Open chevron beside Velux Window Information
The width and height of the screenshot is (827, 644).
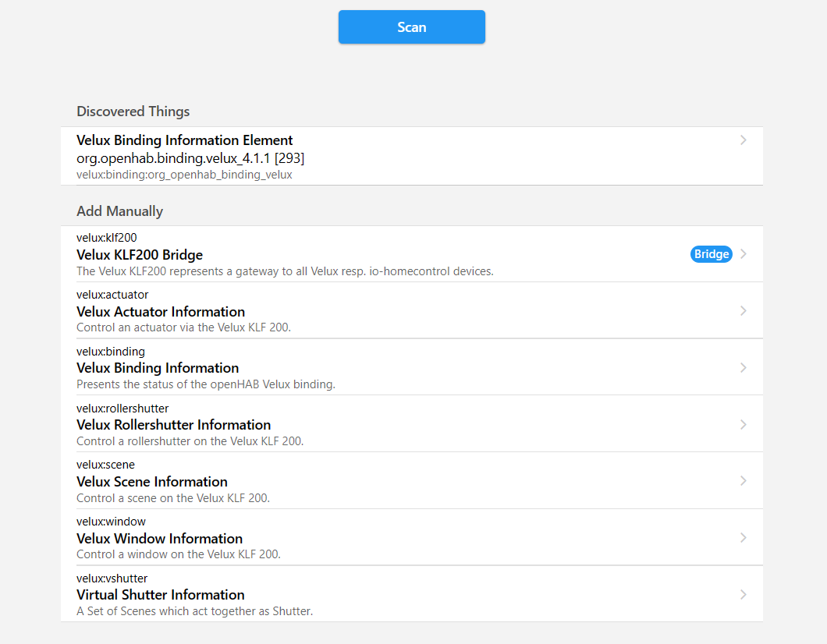tap(744, 538)
